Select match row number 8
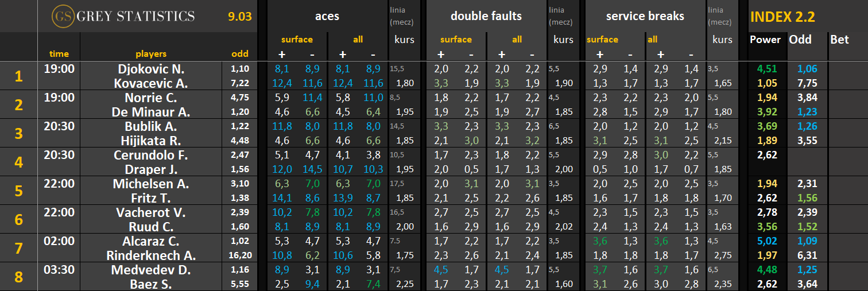The width and height of the screenshot is (868, 291). (x=19, y=277)
